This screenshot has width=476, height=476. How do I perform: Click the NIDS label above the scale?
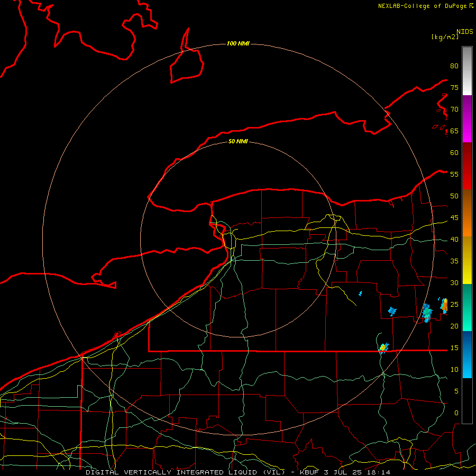pyautogui.click(x=465, y=31)
